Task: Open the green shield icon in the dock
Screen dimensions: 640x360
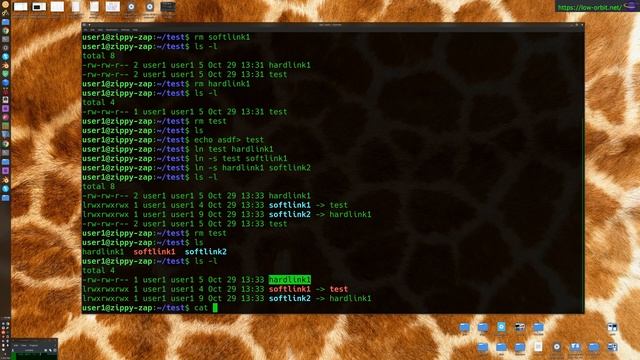Action: [x=5, y=73]
